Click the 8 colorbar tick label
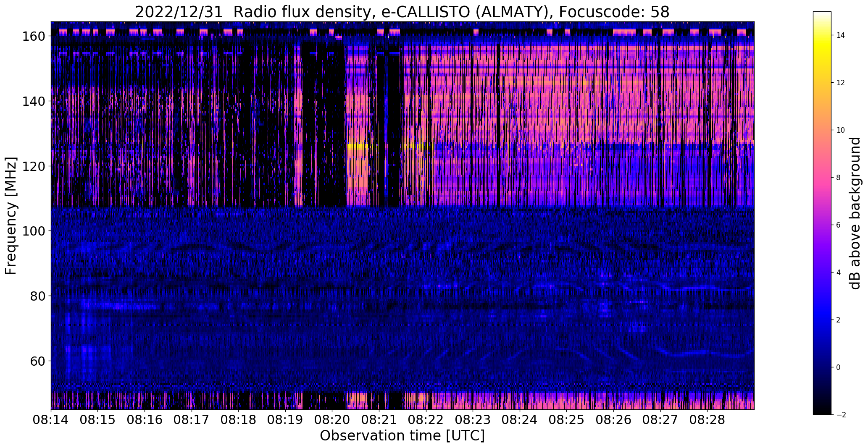 838,178
